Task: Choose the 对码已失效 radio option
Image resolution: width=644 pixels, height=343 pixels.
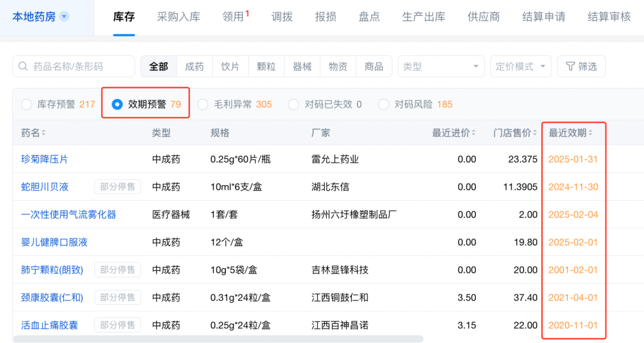Action: coord(293,104)
